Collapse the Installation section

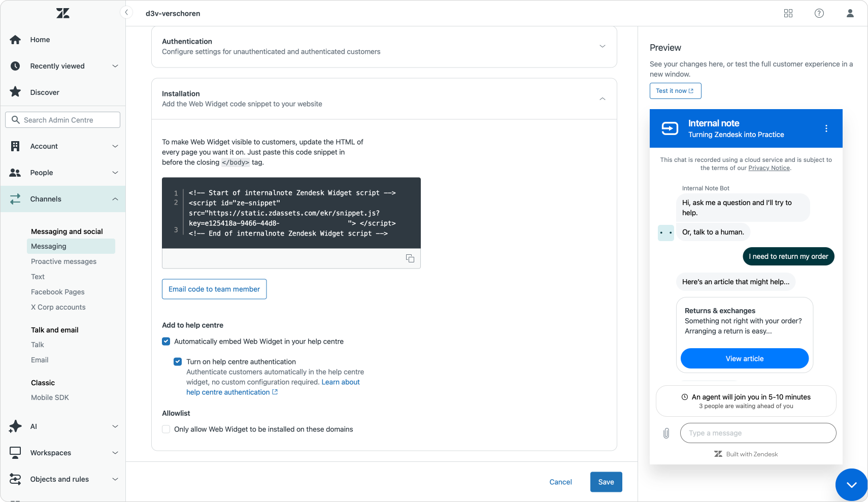603,99
